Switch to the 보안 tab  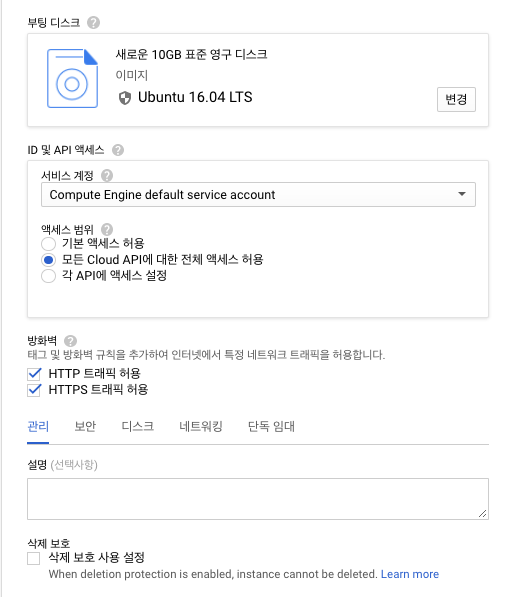point(85,426)
